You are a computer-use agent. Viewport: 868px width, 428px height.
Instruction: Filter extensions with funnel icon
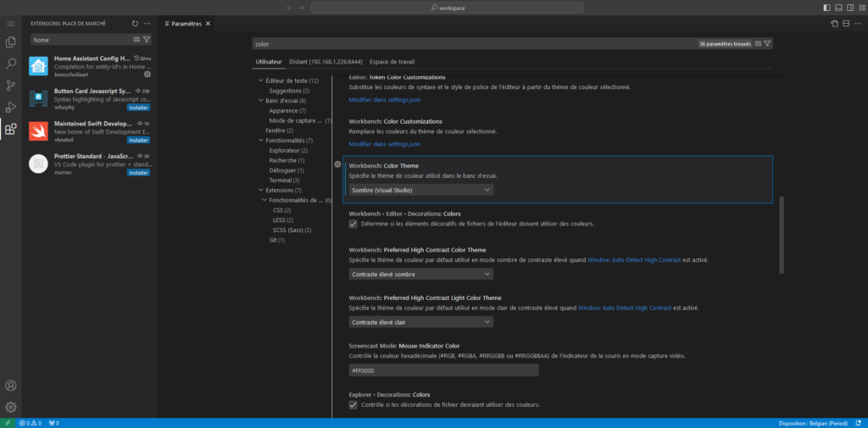click(x=146, y=40)
